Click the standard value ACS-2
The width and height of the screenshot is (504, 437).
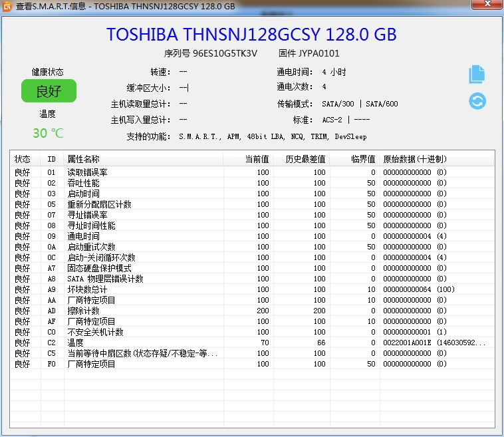click(x=332, y=120)
